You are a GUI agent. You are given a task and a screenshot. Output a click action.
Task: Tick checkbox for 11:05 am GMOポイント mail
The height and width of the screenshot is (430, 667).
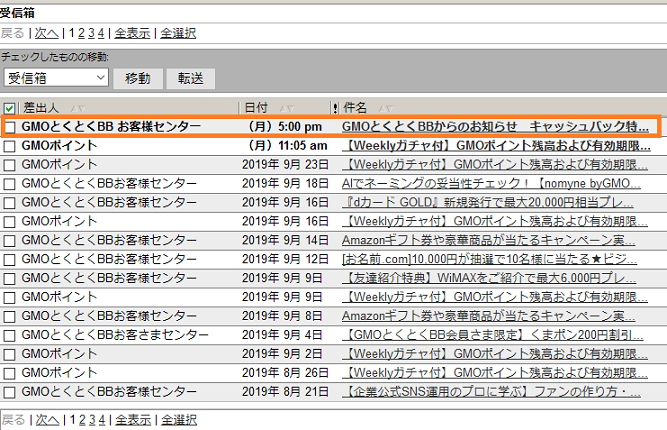10,146
